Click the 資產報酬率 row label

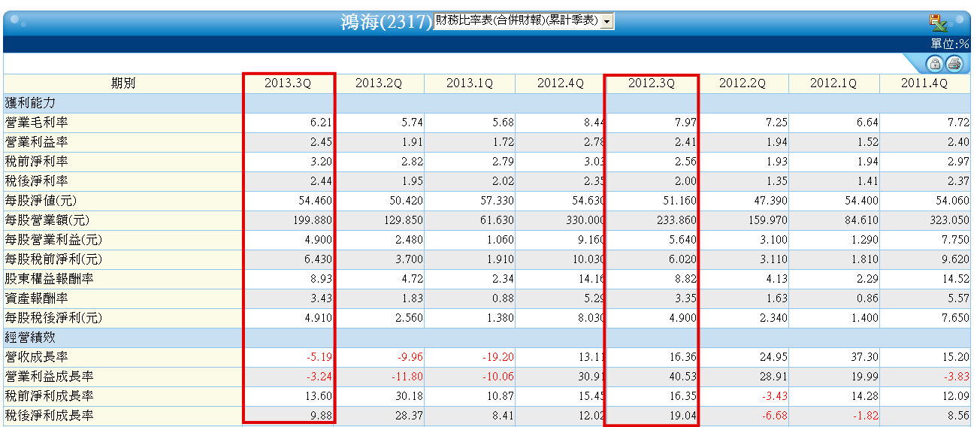(x=37, y=298)
